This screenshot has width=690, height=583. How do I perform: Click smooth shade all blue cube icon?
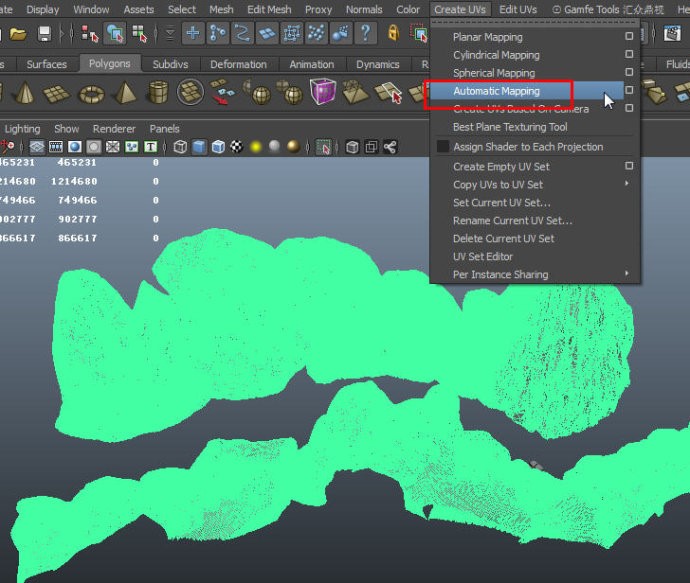point(199,147)
